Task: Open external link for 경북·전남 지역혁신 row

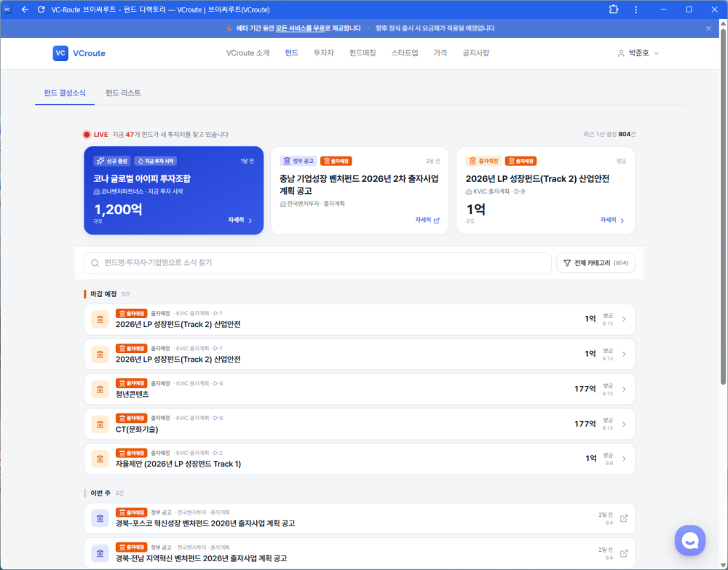Action: pos(624,553)
